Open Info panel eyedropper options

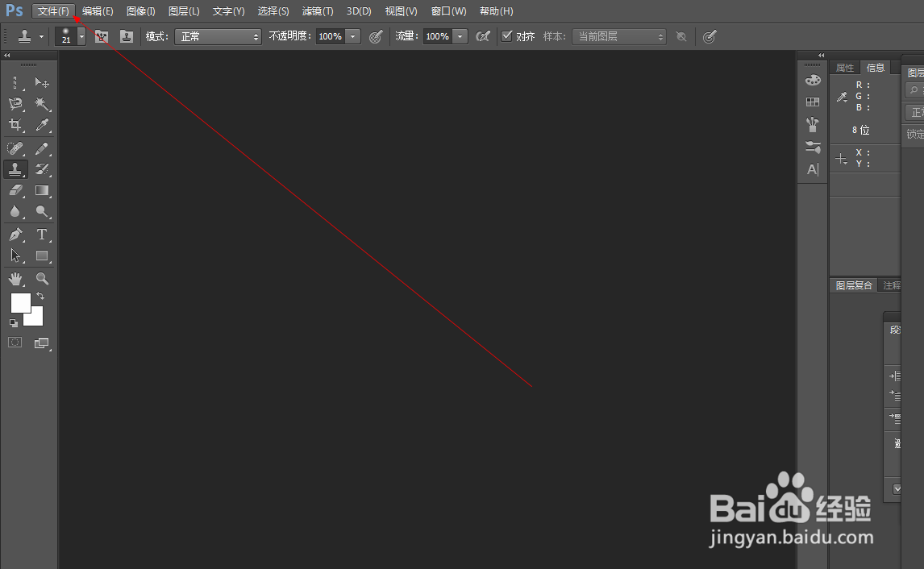click(842, 98)
